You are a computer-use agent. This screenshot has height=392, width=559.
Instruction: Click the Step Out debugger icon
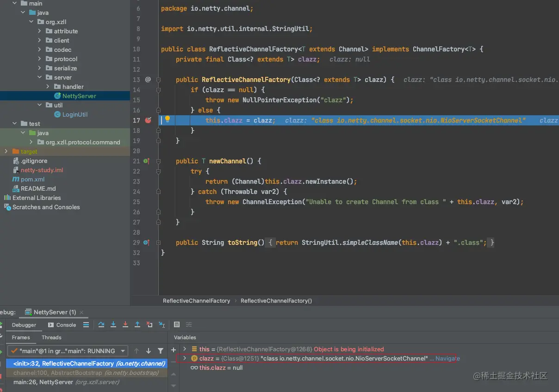point(137,325)
